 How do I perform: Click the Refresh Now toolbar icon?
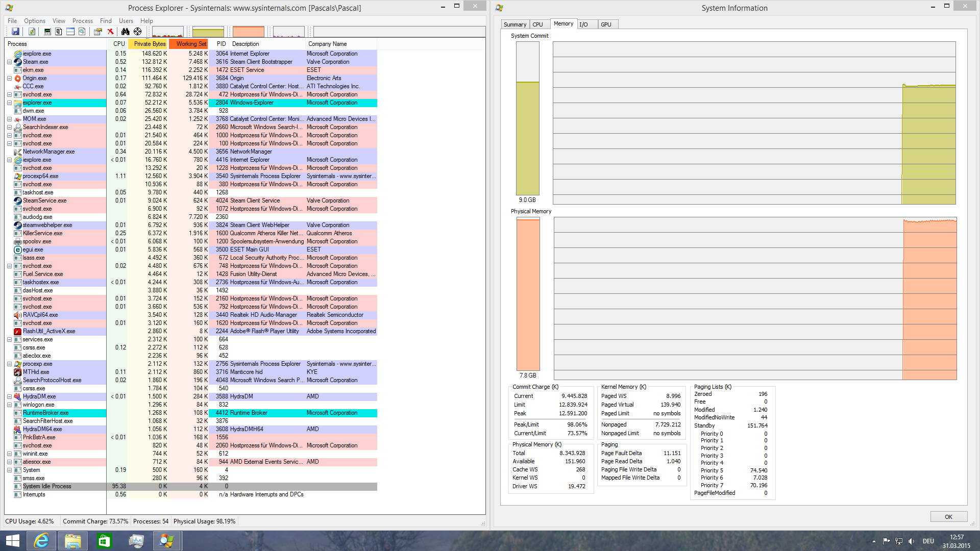[32, 32]
